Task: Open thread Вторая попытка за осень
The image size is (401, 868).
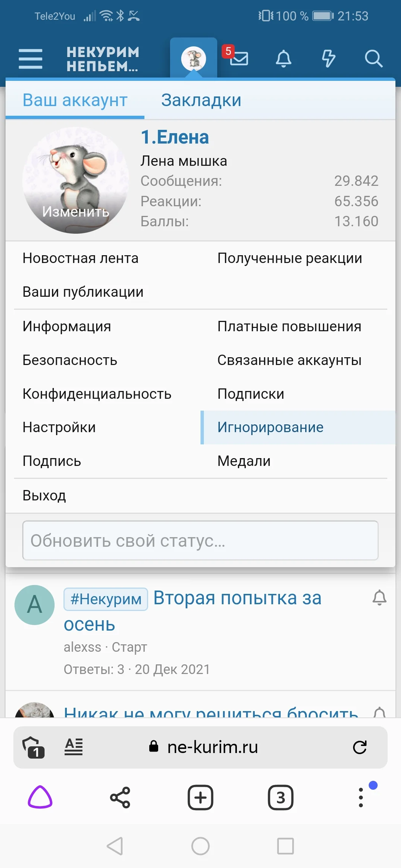Action: pyautogui.click(x=238, y=598)
